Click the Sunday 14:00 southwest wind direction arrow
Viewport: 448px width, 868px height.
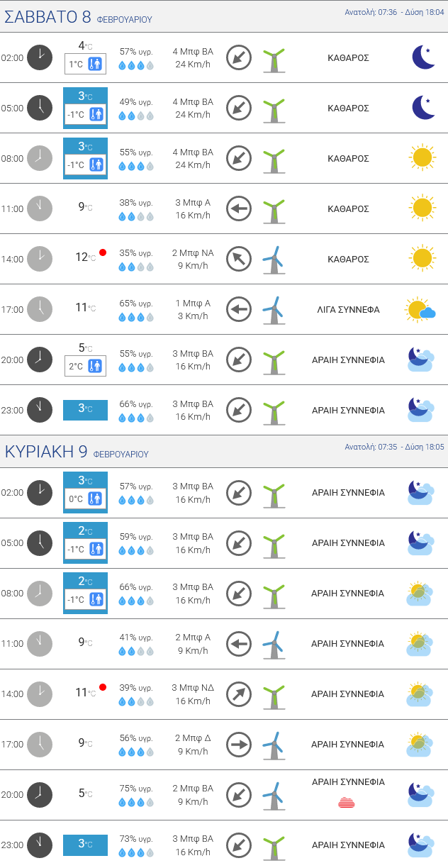coord(239,694)
